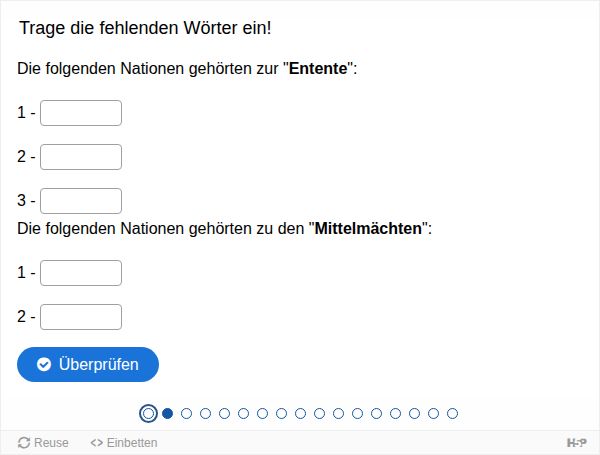Open the Einbetten embed option
The image size is (600, 455).
pyautogui.click(x=124, y=443)
